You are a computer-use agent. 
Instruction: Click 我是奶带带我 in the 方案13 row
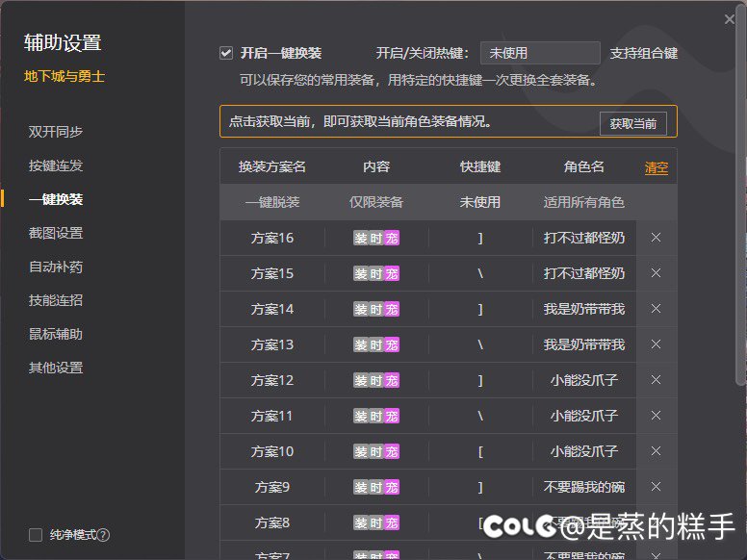click(584, 344)
